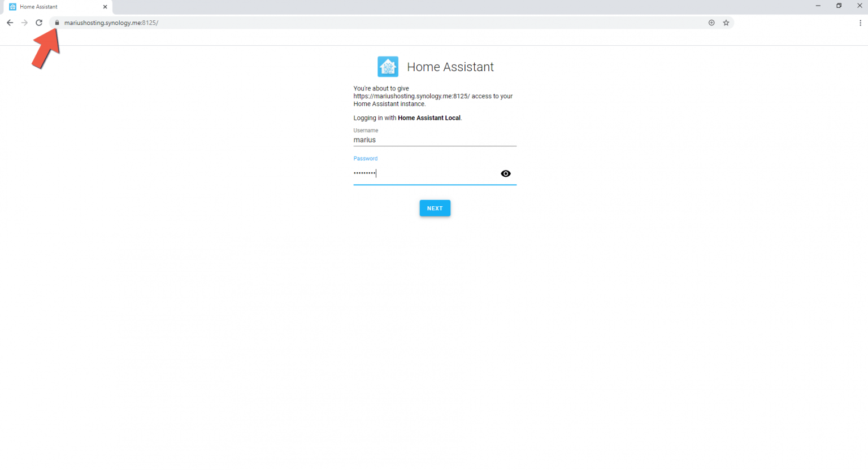Screen dimensions: 868x470
Task: Bookmark this page using the star icon
Action: click(x=726, y=23)
